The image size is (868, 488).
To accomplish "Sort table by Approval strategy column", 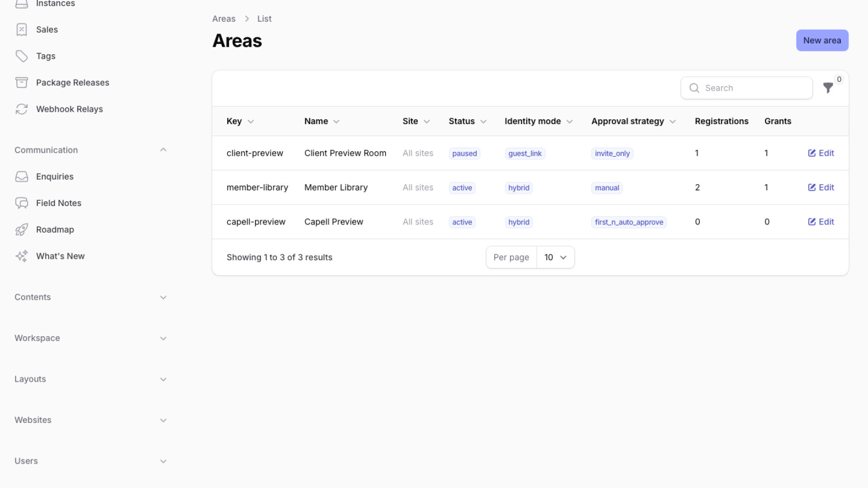I will (634, 121).
